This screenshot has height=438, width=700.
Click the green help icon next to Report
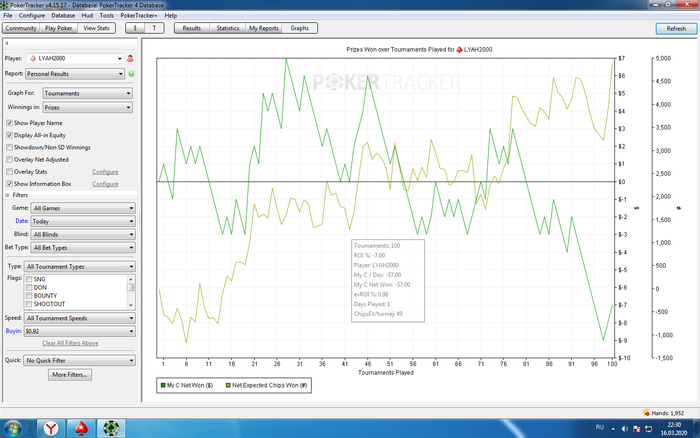131,74
